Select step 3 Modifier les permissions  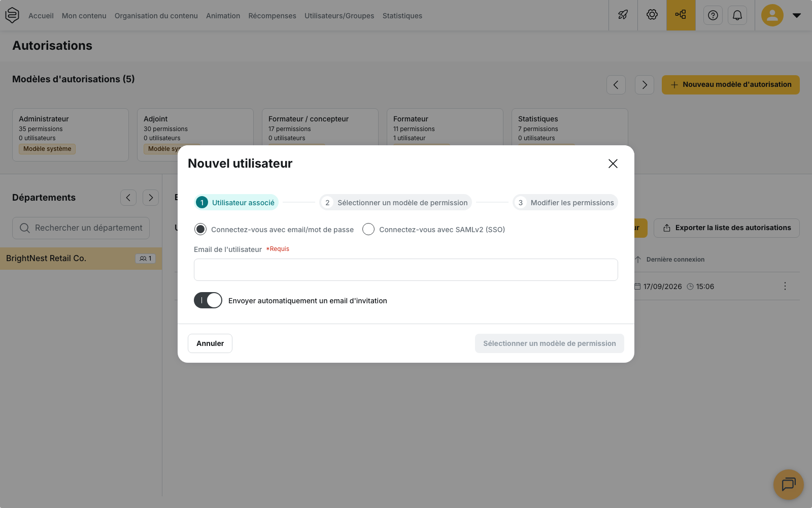coord(565,202)
